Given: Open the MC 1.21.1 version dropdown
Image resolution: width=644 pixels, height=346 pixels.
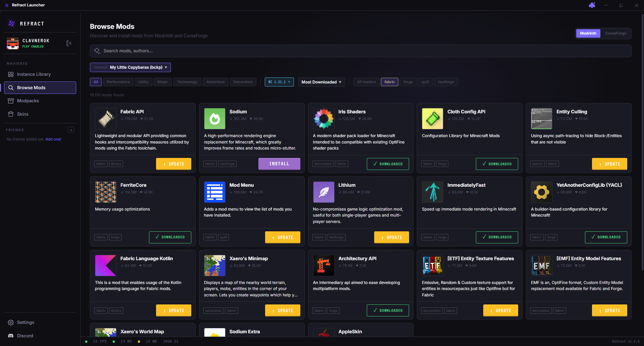Looking at the screenshot, I should point(279,82).
